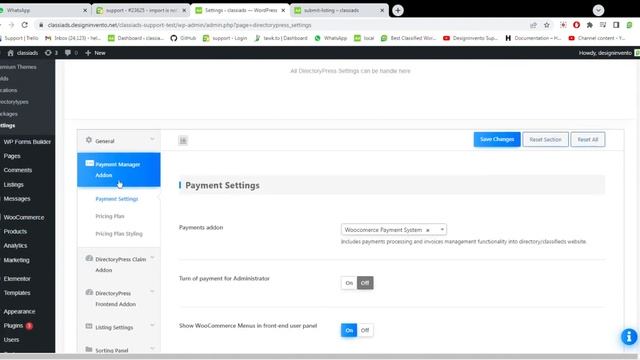Open the browser side panel icon
Screen dimensions: 640x360
(616, 25)
